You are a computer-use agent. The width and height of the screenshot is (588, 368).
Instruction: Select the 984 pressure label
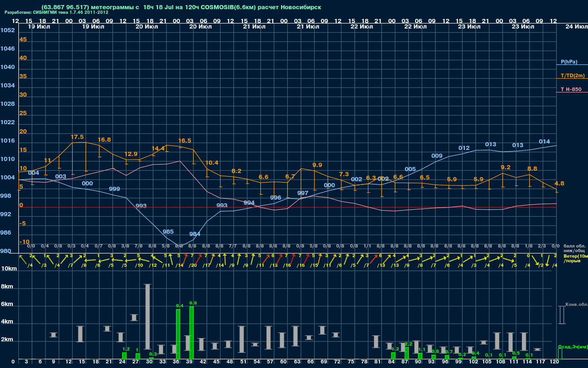[195, 234]
